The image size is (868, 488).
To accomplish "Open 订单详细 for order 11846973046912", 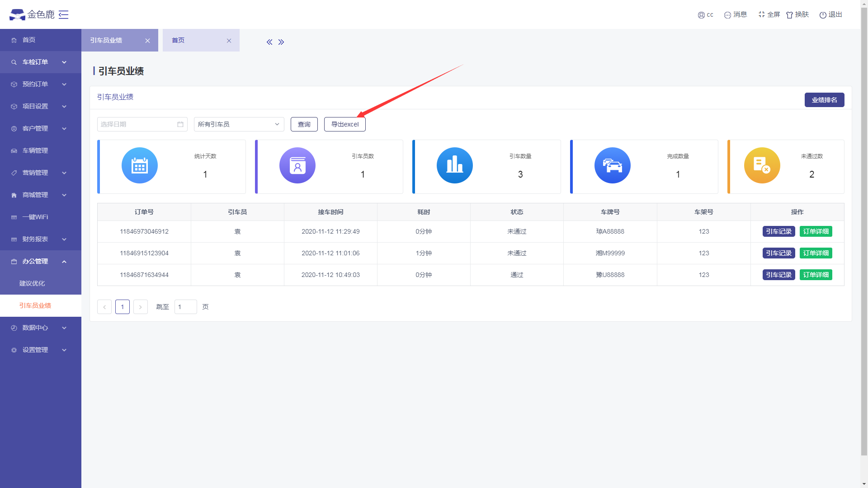I will click(816, 231).
